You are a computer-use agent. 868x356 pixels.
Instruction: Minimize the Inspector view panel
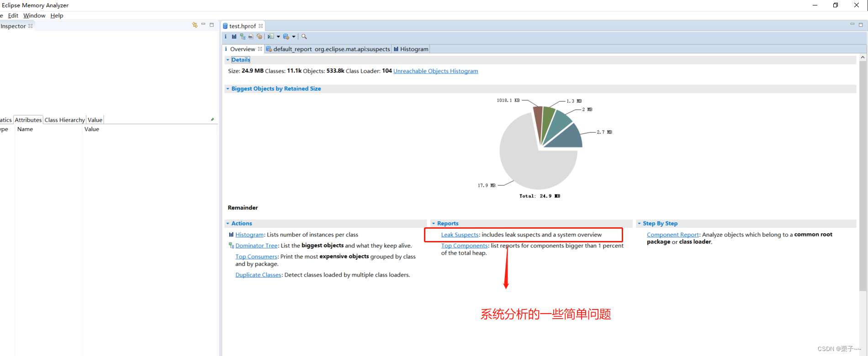[203, 25]
